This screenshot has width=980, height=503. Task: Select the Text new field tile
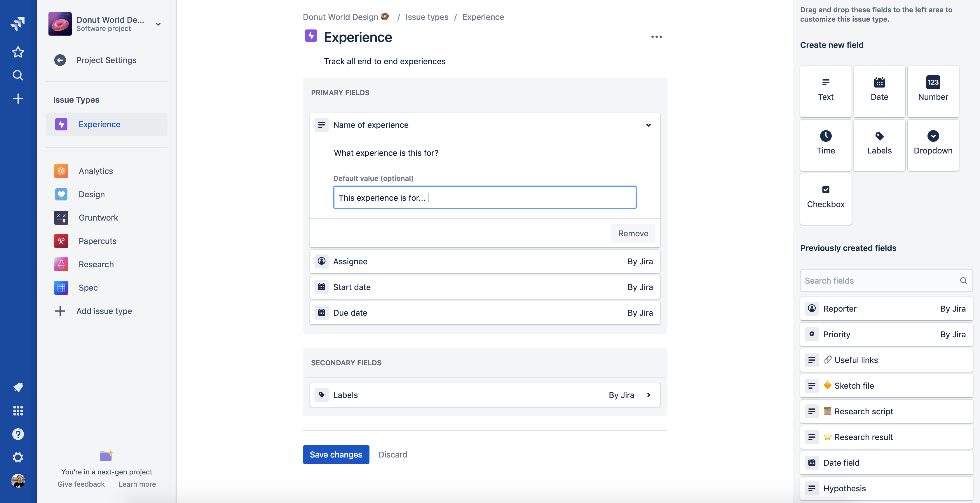[826, 91]
